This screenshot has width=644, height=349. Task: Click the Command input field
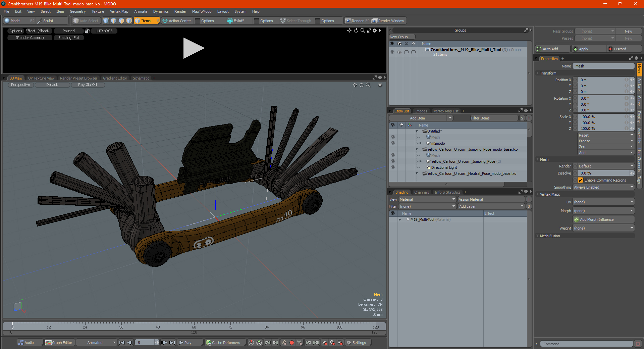point(586,344)
